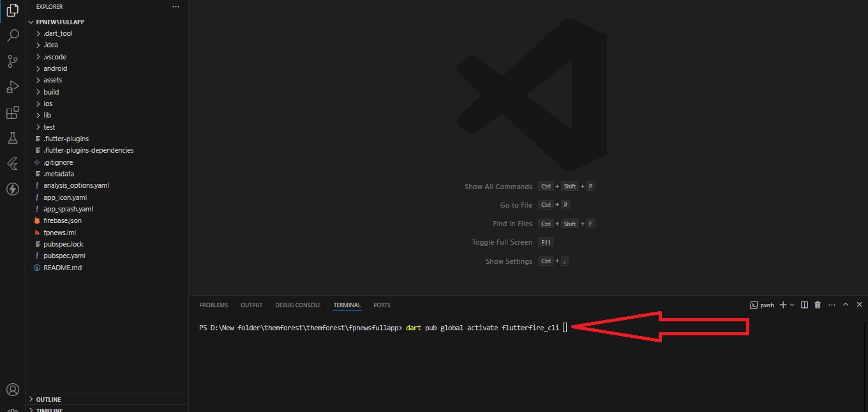The height and width of the screenshot is (412, 868).
Task: Expand the lib folder
Action: [107, 115]
